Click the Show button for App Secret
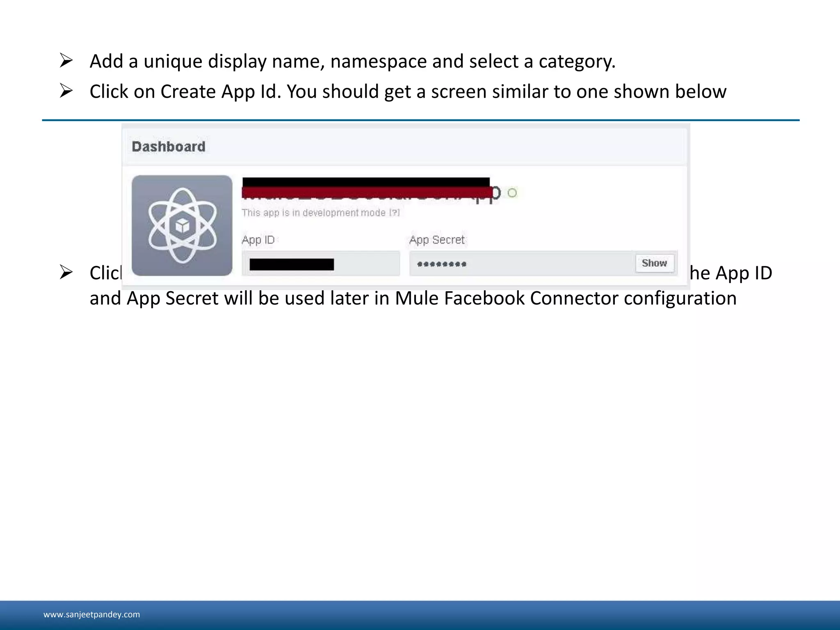The height and width of the screenshot is (630, 840). 655,263
